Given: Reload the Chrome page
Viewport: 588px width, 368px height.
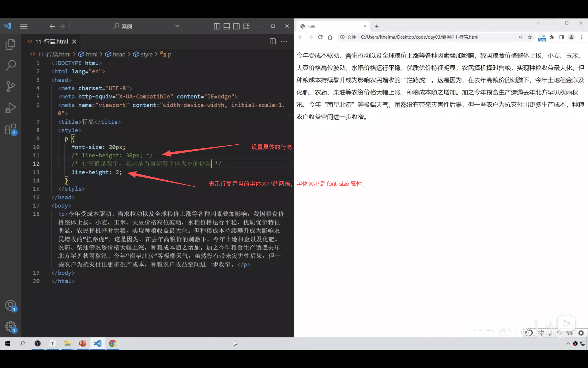Looking at the screenshot, I should [x=320, y=37].
